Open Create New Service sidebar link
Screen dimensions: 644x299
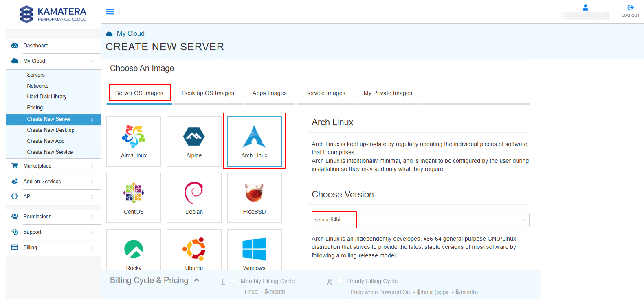pos(50,152)
